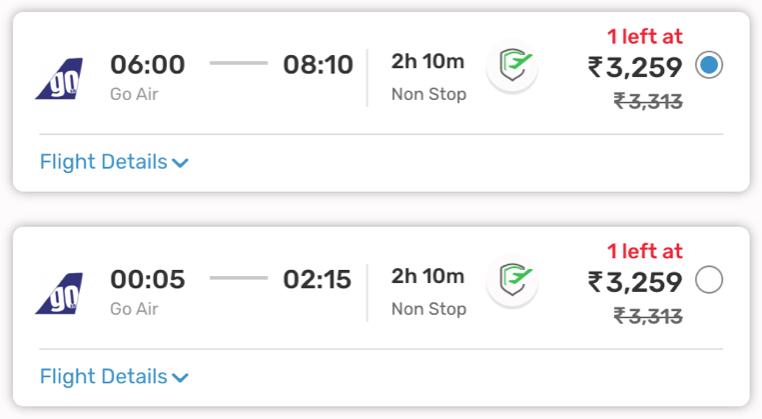This screenshot has height=419, width=762.
Task: Click the Go Air logo on the 00:05 flight
Action: tap(59, 294)
